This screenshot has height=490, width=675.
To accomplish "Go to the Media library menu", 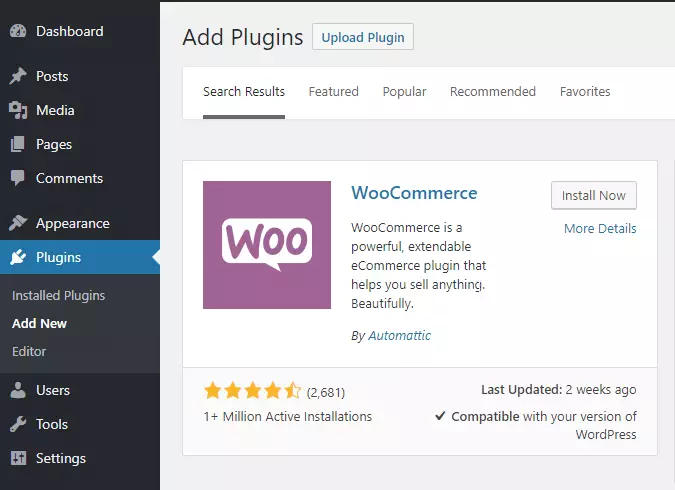I will click(x=80, y=110).
